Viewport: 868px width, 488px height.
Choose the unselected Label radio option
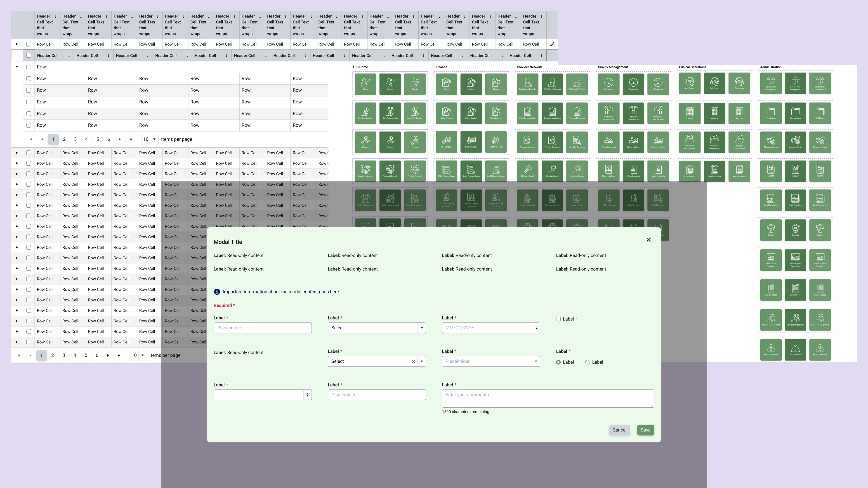pyautogui.click(x=588, y=362)
